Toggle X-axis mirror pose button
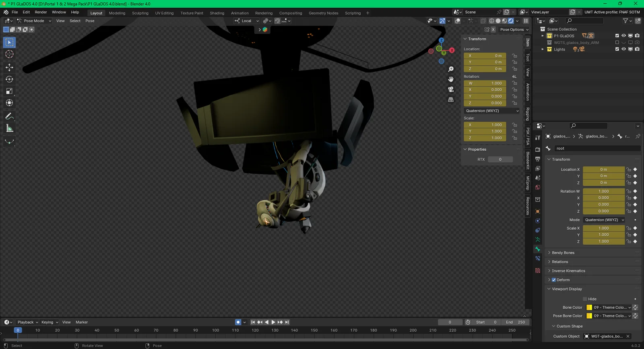The image size is (644, 349). [x=493, y=29]
